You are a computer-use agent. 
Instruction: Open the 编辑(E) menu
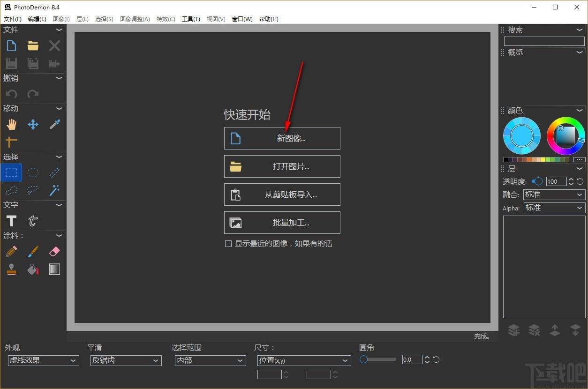[x=37, y=19]
